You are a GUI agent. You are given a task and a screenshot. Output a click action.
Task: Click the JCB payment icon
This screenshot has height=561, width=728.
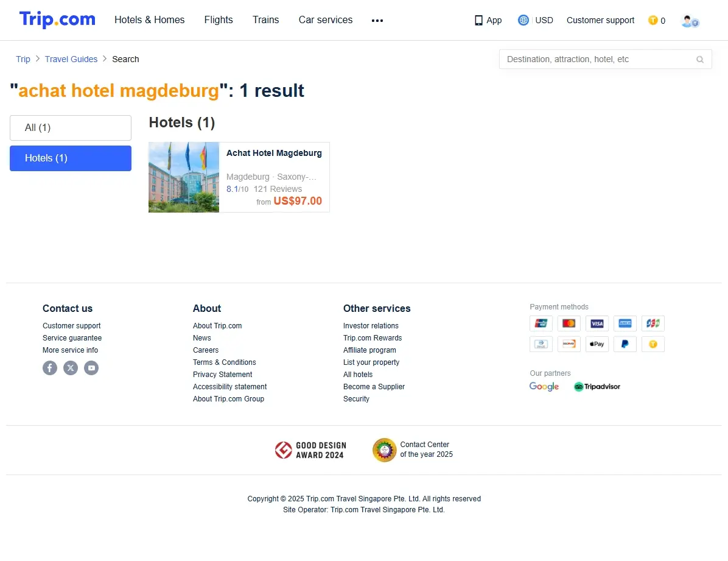tap(653, 323)
